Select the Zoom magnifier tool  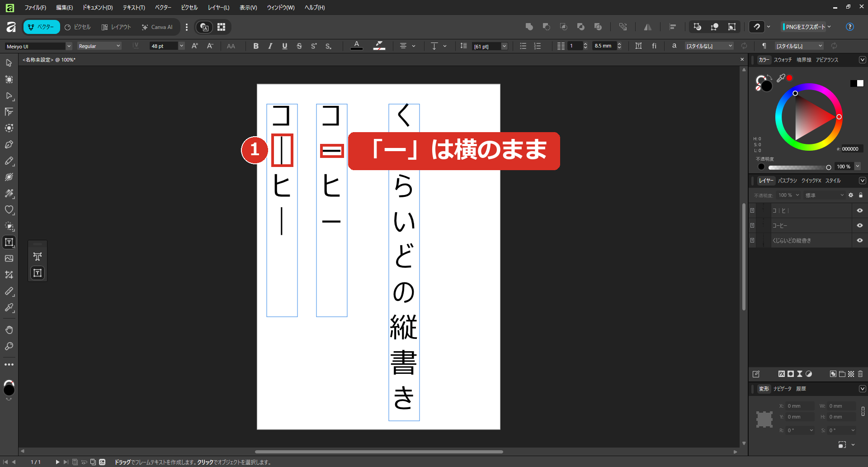9,346
